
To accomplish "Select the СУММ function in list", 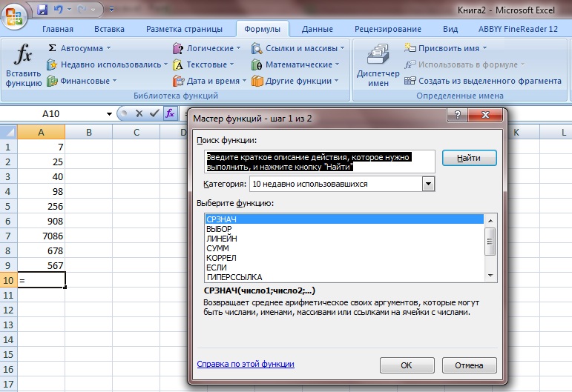I will click(x=217, y=248).
